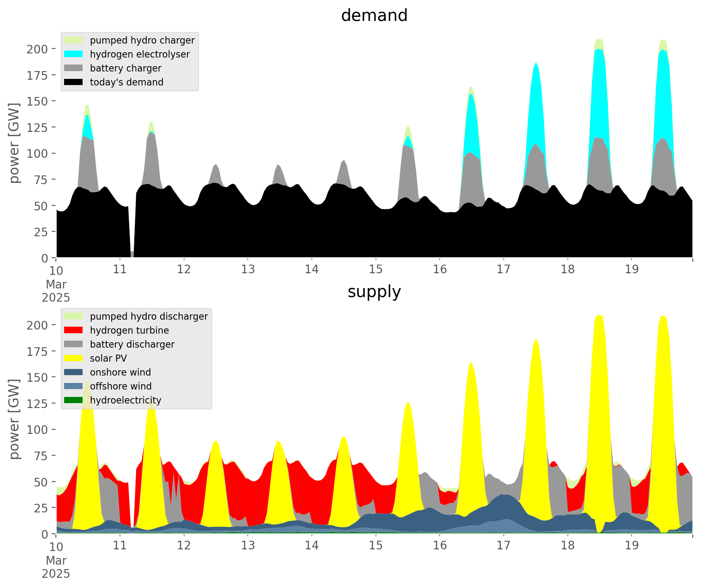Click '10 Mar 2025' label under supply chart

(56, 560)
